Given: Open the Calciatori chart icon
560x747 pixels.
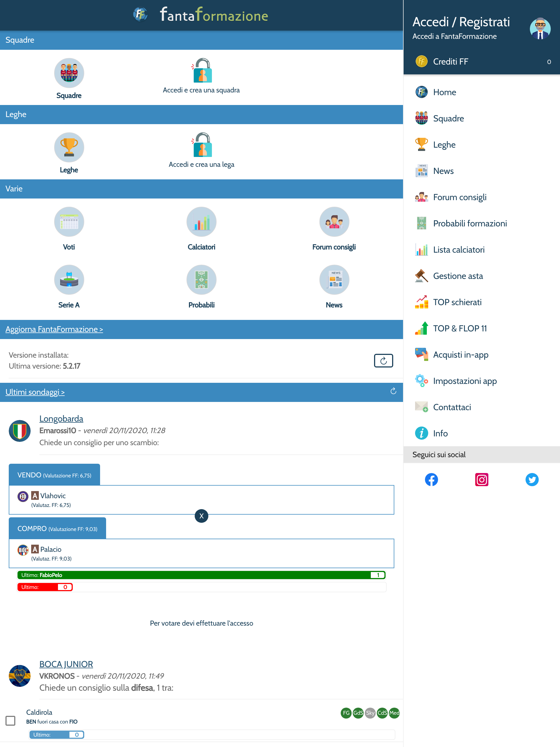Looking at the screenshot, I should [201, 222].
